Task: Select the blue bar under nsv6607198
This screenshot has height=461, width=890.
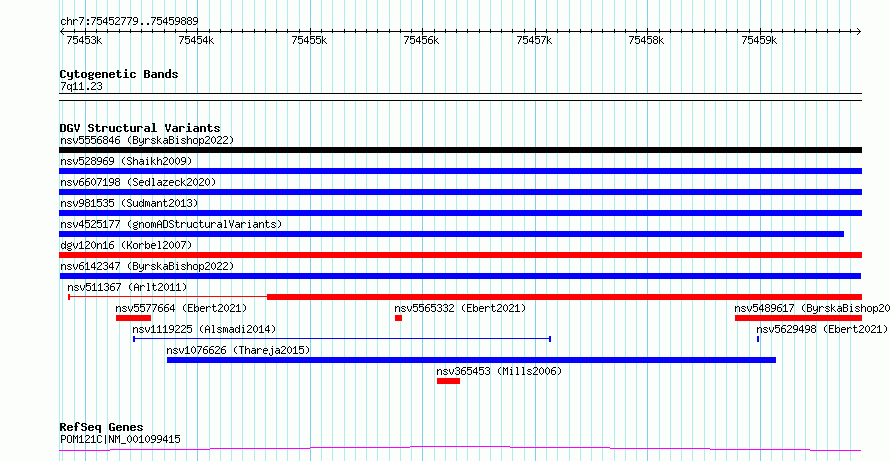Action: coord(460,192)
